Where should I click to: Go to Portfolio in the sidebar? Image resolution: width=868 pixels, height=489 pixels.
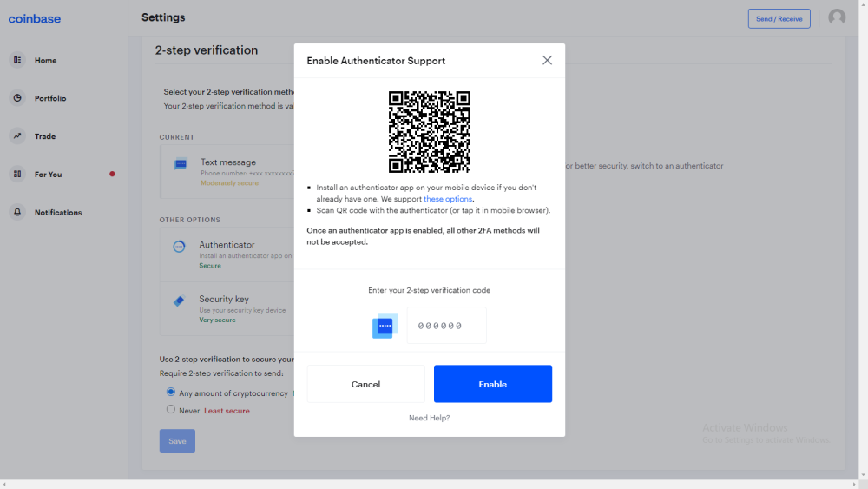(50, 98)
